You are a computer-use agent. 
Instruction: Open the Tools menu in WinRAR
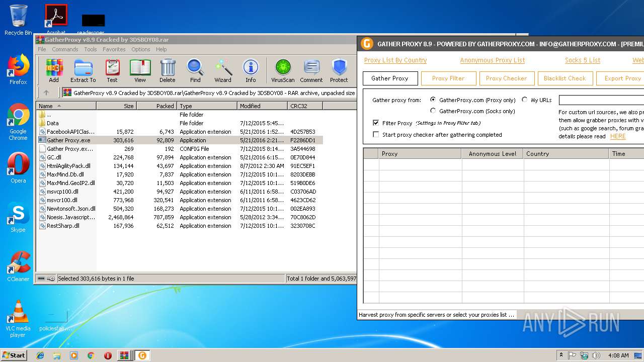click(91, 49)
